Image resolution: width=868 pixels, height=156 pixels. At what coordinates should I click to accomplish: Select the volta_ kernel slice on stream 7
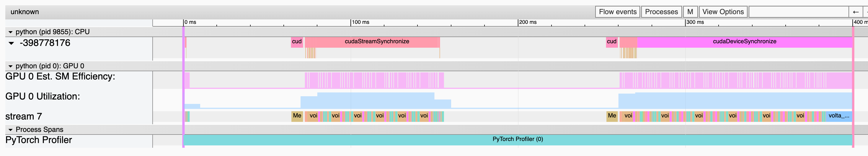coord(839,116)
